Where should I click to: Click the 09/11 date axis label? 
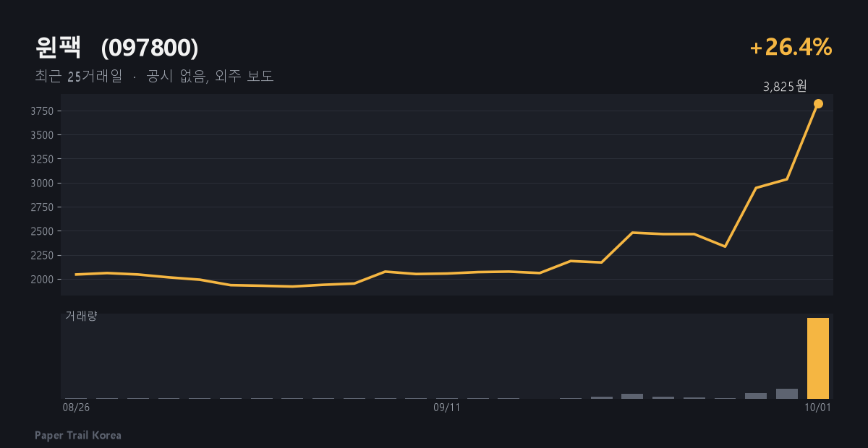(447, 408)
